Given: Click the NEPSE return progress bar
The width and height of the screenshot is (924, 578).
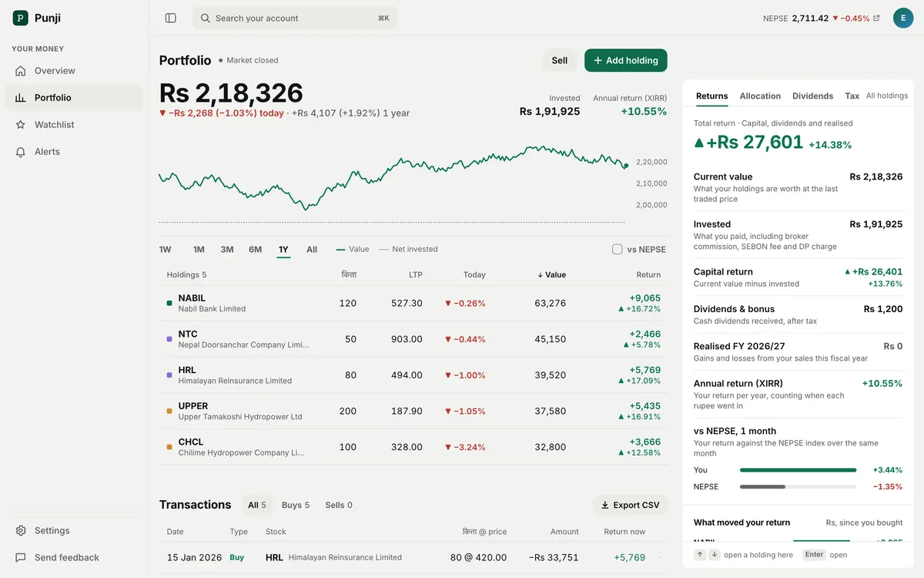Looking at the screenshot, I should coord(798,487).
